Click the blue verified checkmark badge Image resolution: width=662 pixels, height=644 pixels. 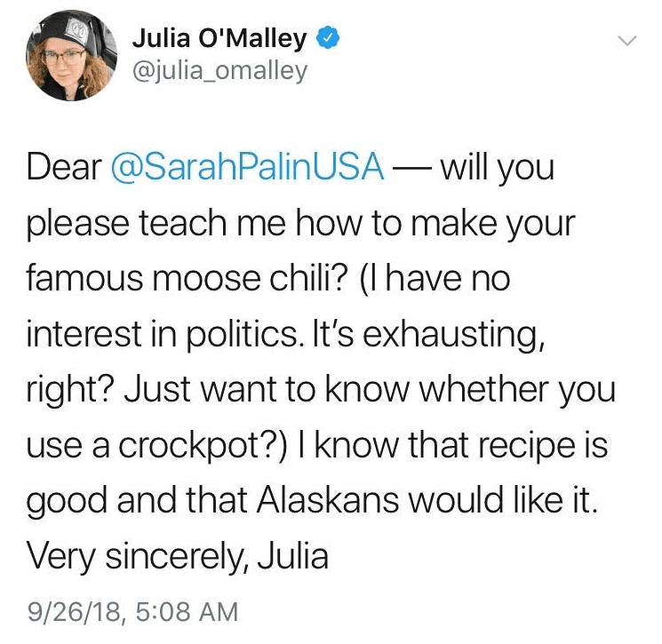[x=328, y=38]
